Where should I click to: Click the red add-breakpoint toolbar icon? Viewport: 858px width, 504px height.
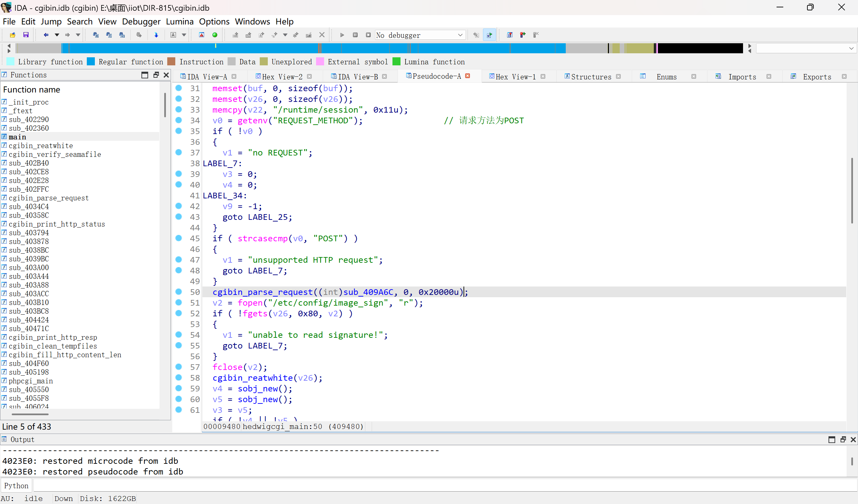523,35
